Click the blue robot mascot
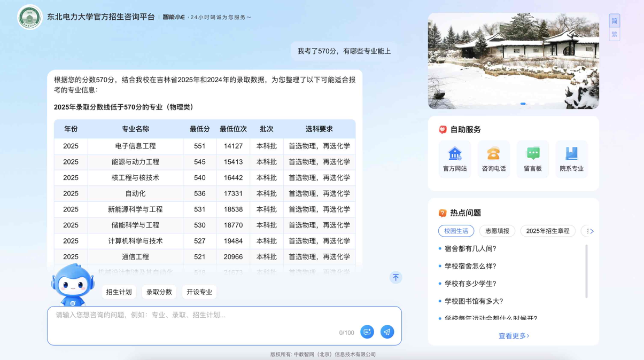Screen dimensions: 644x360 click(73, 285)
